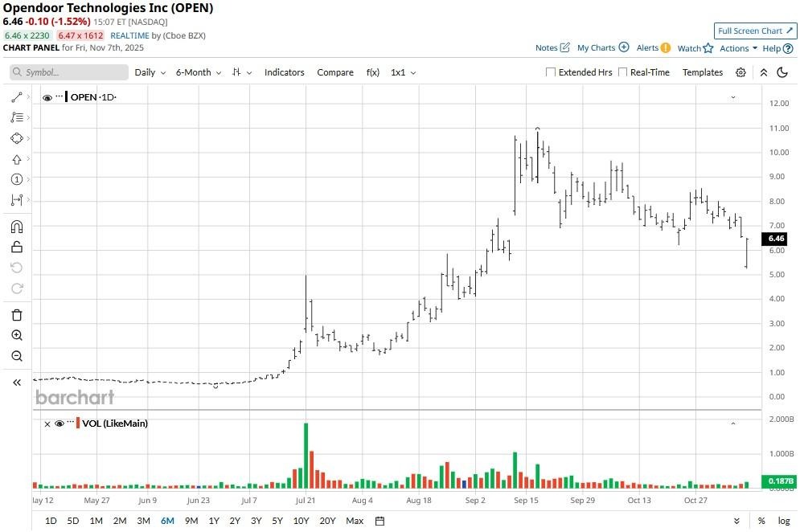Add OPEN to watchlist star

(708, 48)
